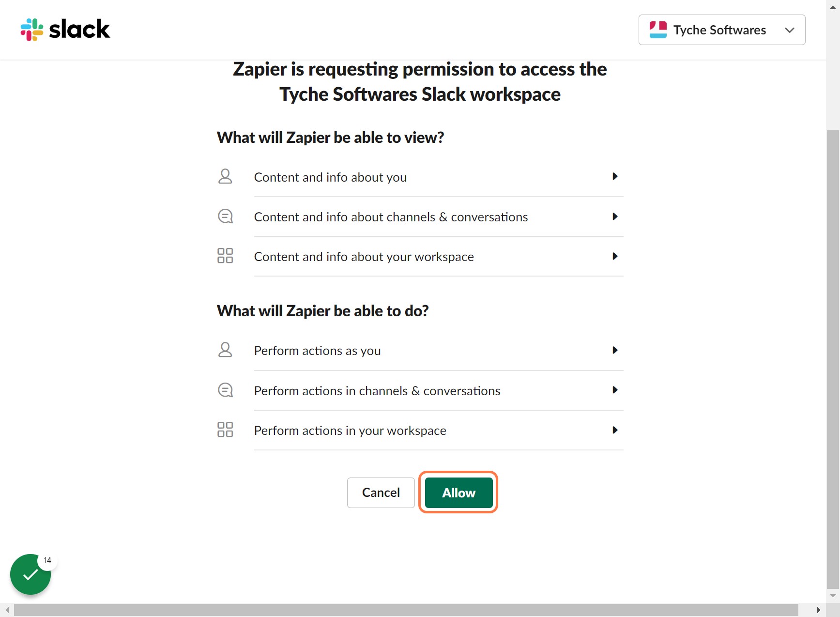This screenshot has height=617, width=840.
Task: Expand Content and info about your workspace arrow
Action: click(x=615, y=256)
